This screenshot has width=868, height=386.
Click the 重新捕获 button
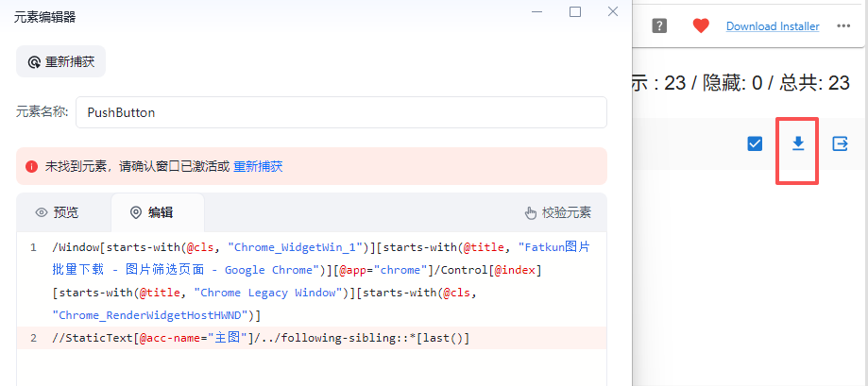coord(60,61)
